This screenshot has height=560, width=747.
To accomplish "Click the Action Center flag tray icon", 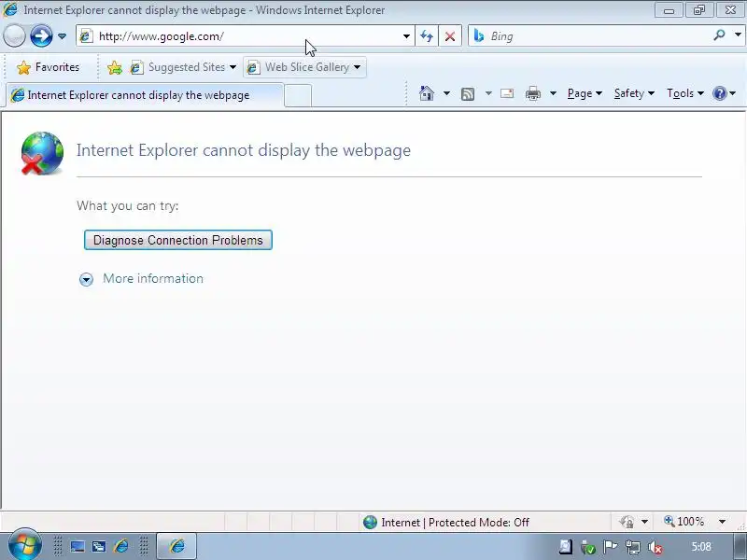I will [611, 547].
